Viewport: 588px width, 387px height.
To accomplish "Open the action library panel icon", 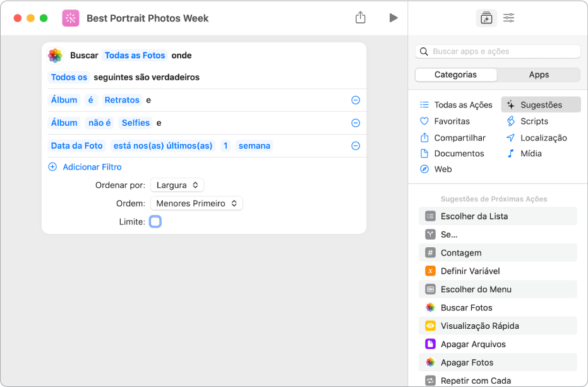I will pyautogui.click(x=486, y=18).
